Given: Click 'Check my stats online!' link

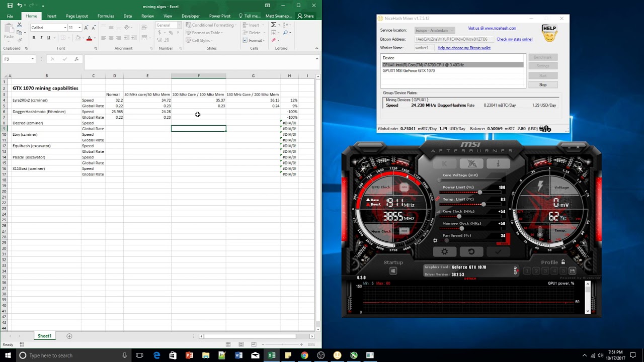Looking at the screenshot, I should coord(514,39).
